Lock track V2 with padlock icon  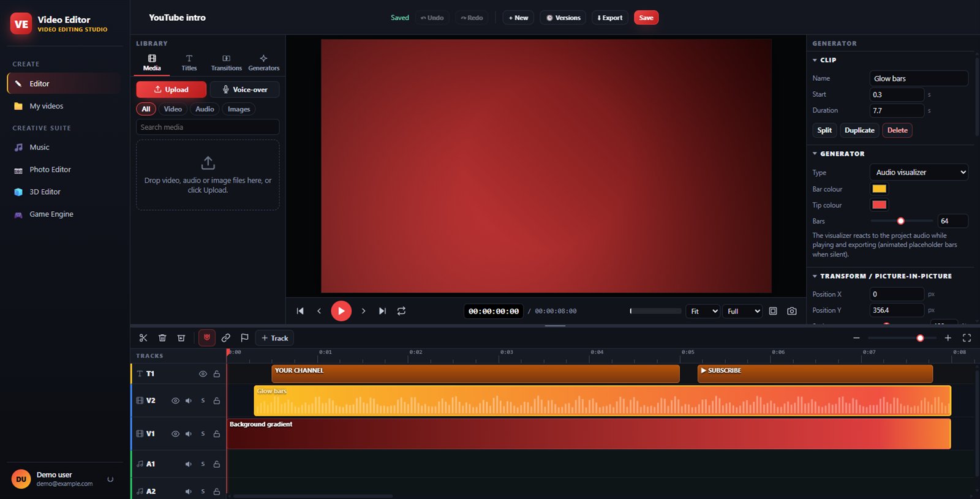click(x=216, y=401)
